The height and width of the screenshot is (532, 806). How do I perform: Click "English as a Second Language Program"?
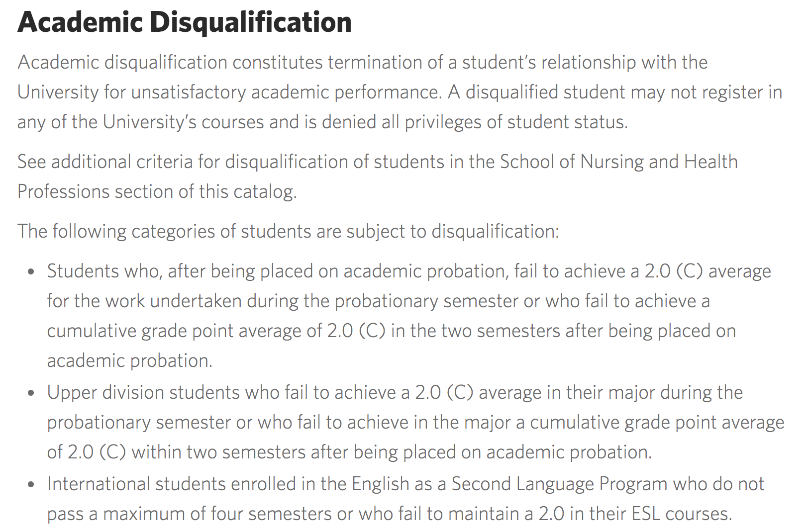point(509,484)
